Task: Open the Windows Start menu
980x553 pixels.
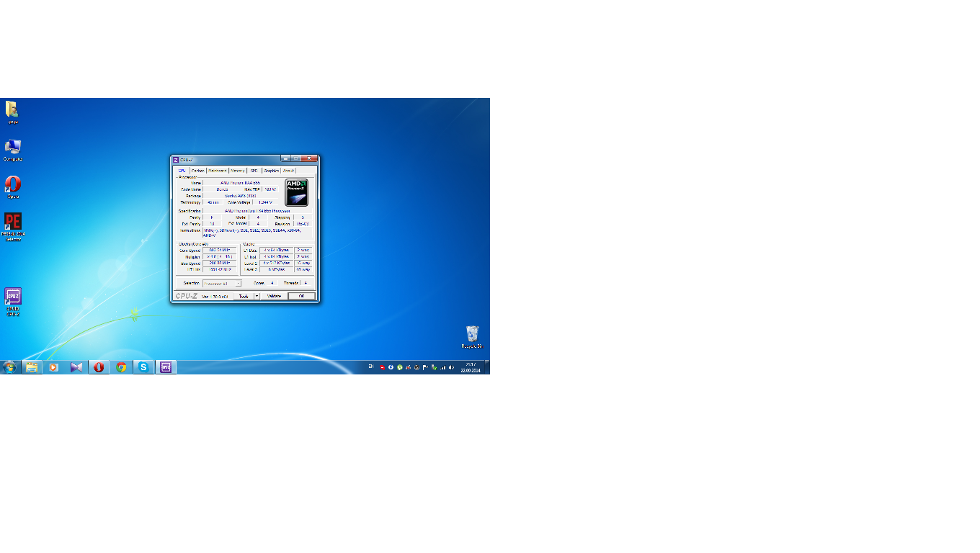Action: (9, 367)
